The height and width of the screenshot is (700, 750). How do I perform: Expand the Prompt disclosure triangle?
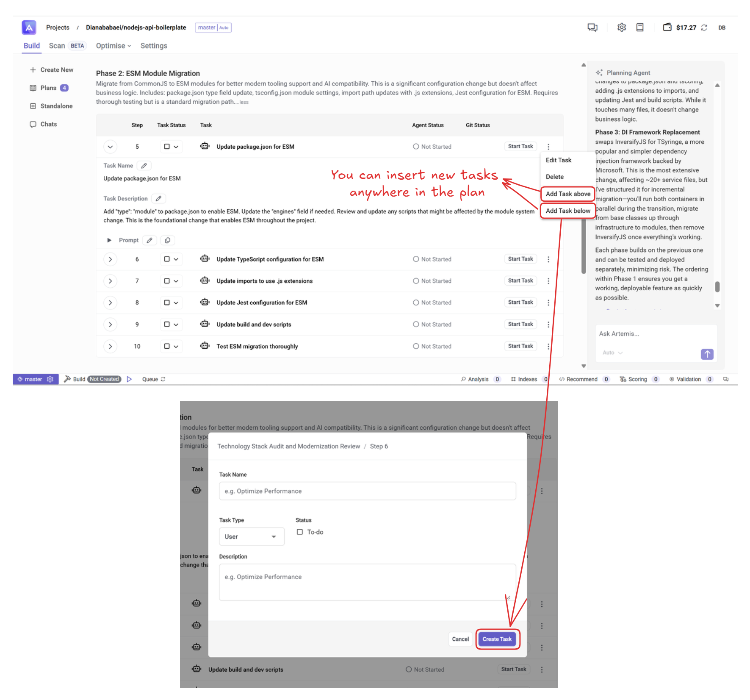click(109, 240)
